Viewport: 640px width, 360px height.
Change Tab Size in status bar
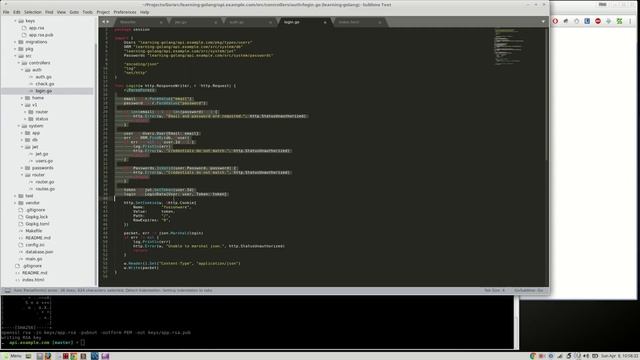coord(495,291)
